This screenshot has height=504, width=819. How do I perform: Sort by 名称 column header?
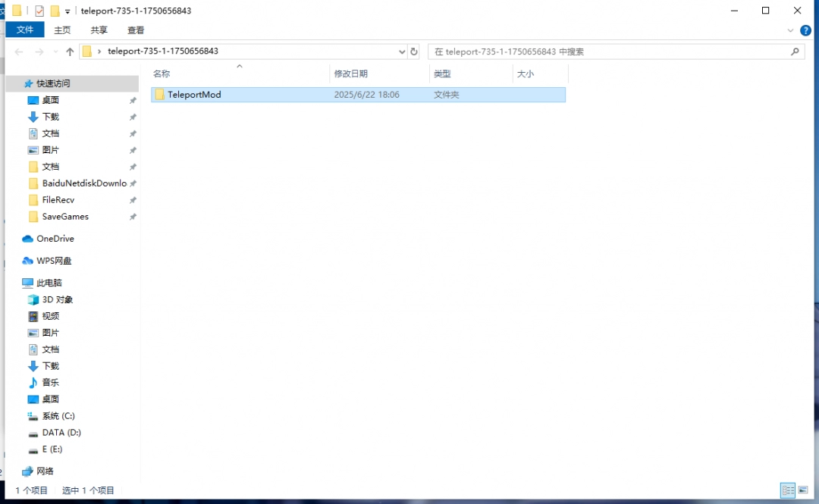[162, 74]
